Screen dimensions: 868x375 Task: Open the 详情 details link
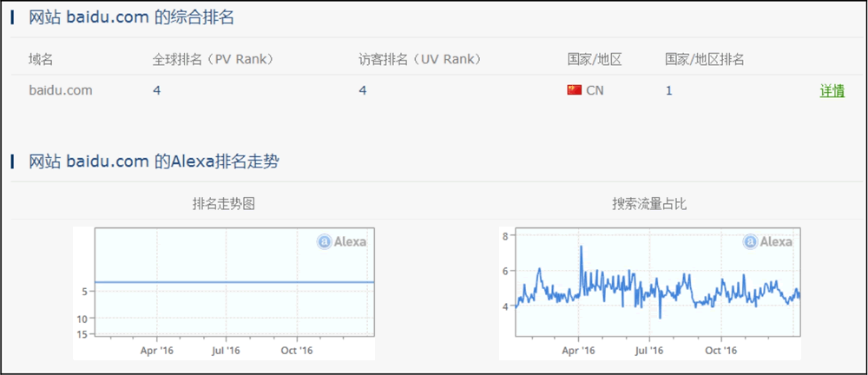[832, 91]
